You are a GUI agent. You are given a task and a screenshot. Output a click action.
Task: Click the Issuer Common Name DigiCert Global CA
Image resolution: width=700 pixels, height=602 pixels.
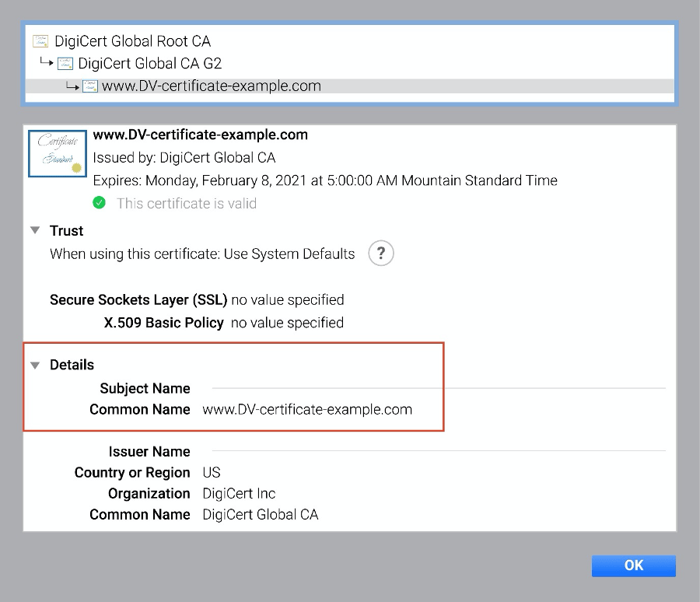[260, 514]
